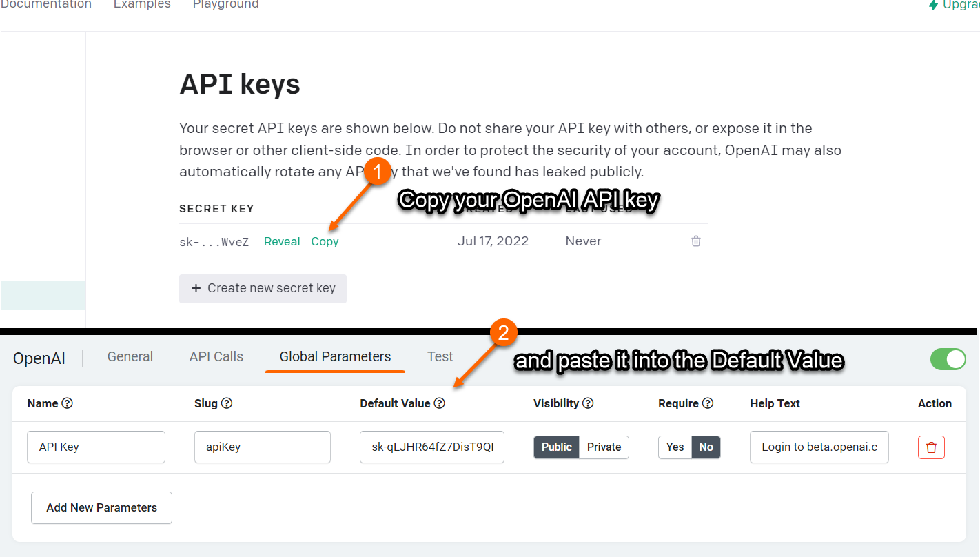Click Create new secret key button
The height and width of the screenshot is (557, 980).
(263, 288)
